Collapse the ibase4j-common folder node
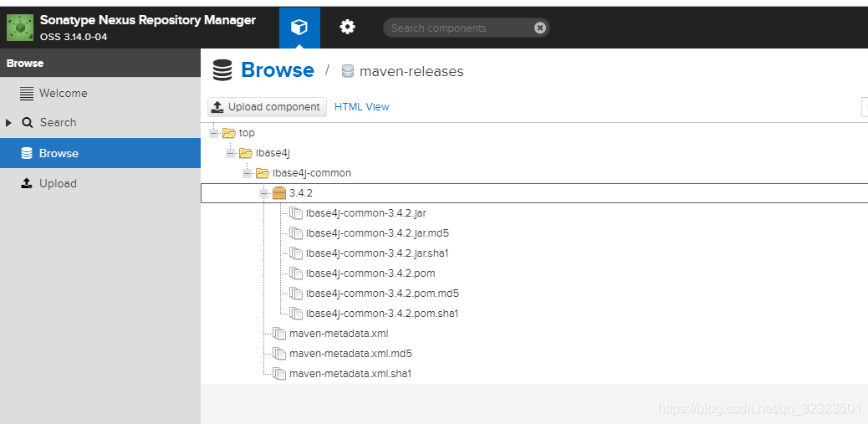 (248, 173)
